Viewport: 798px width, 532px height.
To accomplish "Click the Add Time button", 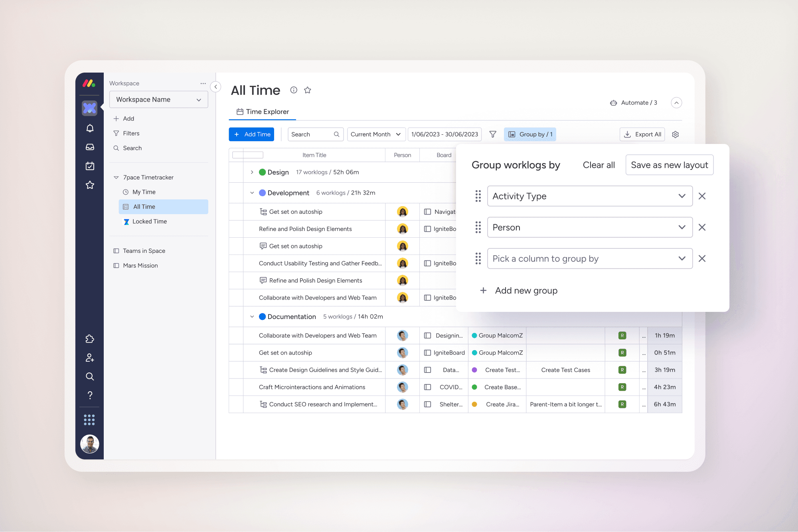I will click(x=251, y=134).
